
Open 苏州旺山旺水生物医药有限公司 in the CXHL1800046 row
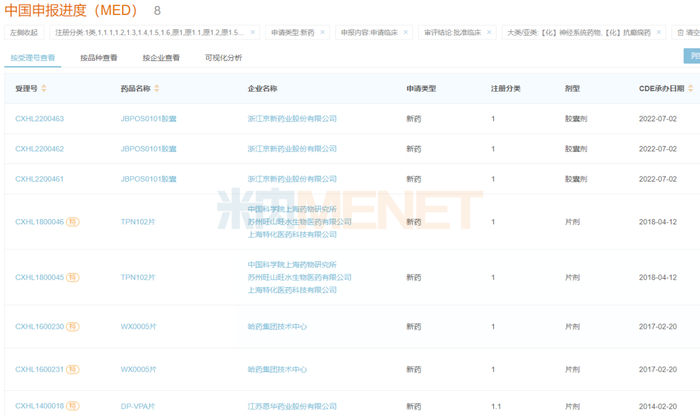300,222
